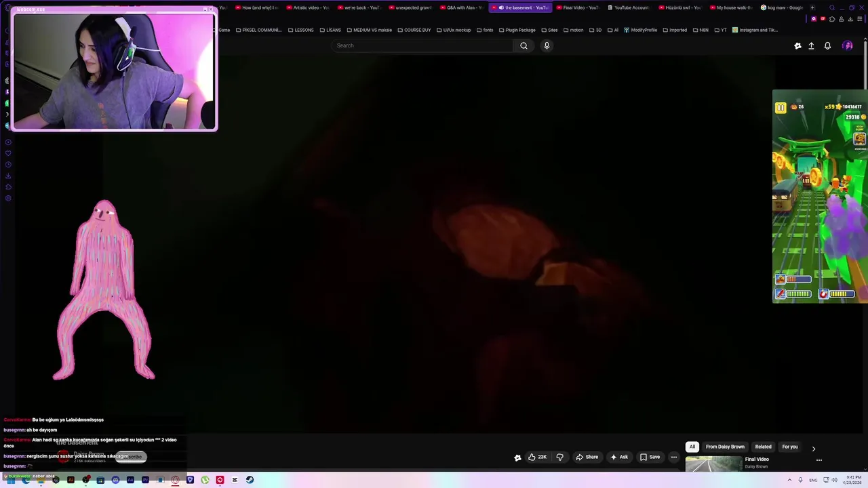Switch to the kog maw Google tab
This screenshot has width=868, height=488.
782,7
